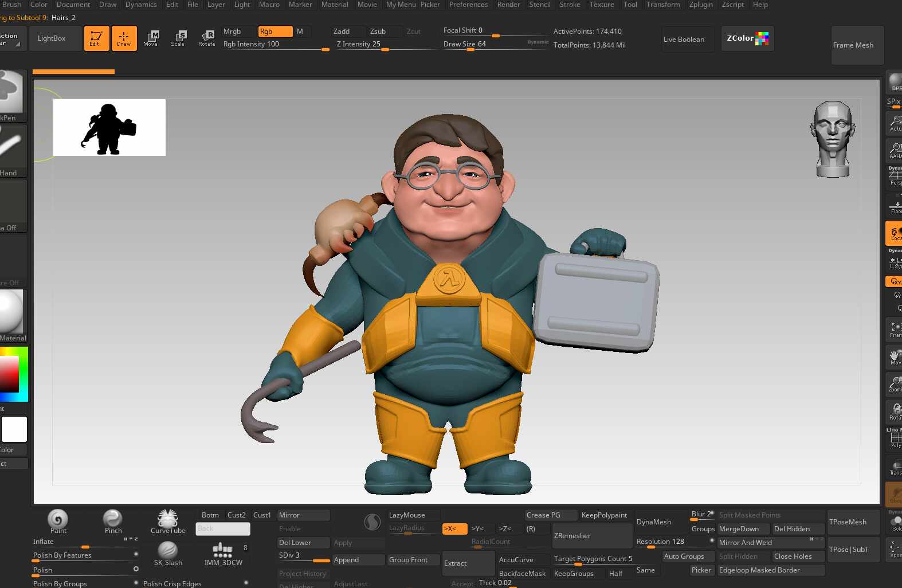The width and height of the screenshot is (902, 588).
Task: Activate the Move transform tool
Action: (151, 38)
